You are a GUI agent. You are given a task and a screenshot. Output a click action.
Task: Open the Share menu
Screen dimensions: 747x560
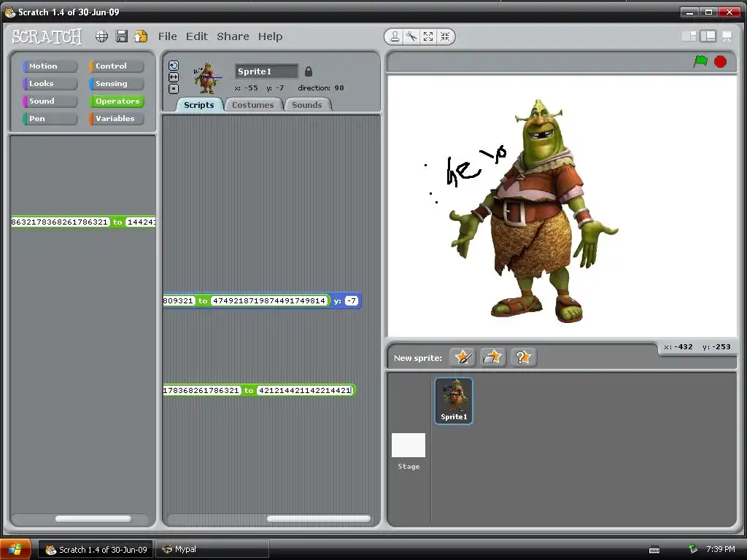click(233, 36)
